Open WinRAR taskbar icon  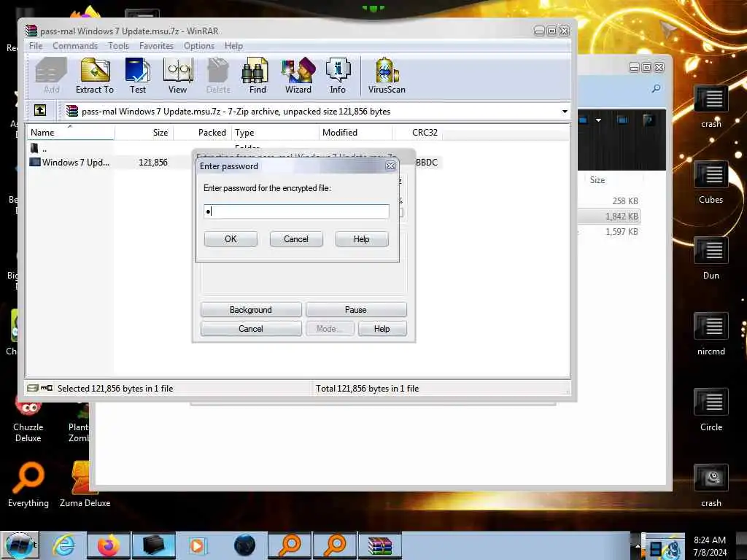coord(379,545)
